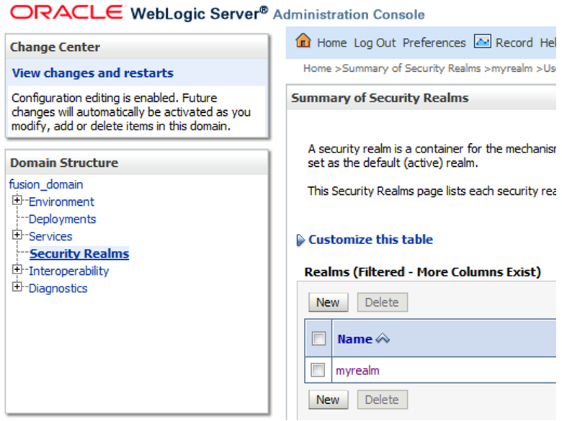Click the New button above the Realms table
562x421 pixels.
328,302
